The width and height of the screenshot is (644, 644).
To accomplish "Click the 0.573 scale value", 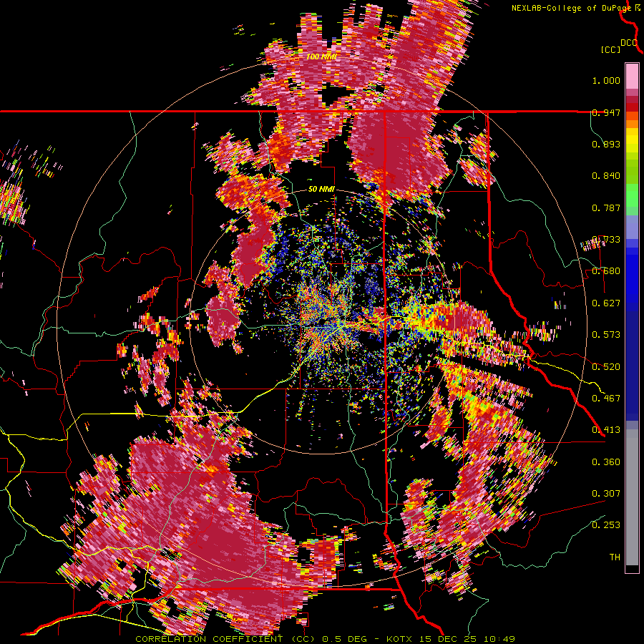I will click(x=606, y=335).
